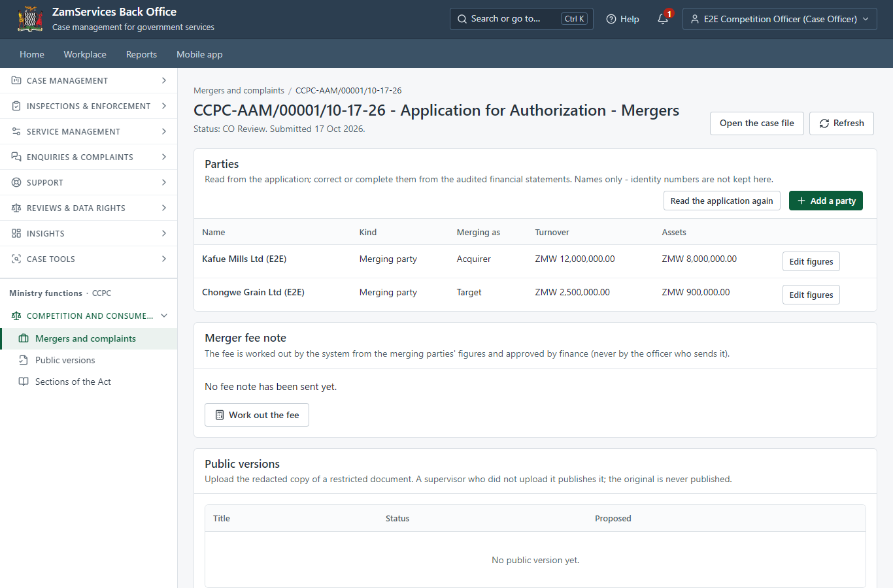Click the Enquiries & Complaints chat icon
Image resolution: width=893 pixels, height=588 pixels.
click(x=16, y=157)
